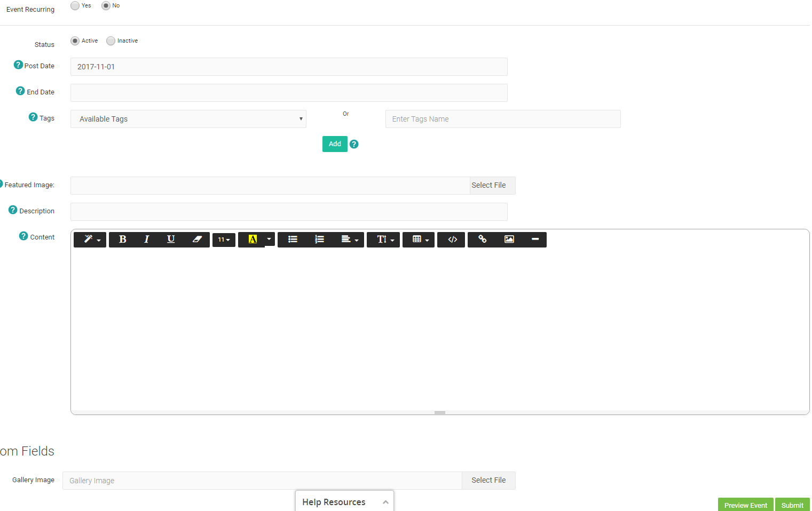This screenshot has width=812, height=511.
Task: Insert an ordered numbered list
Action: 319,239
